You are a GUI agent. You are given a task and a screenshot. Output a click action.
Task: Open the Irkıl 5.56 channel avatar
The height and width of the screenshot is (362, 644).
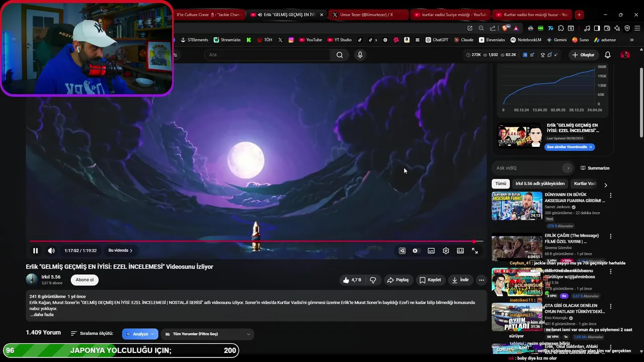click(x=32, y=280)
